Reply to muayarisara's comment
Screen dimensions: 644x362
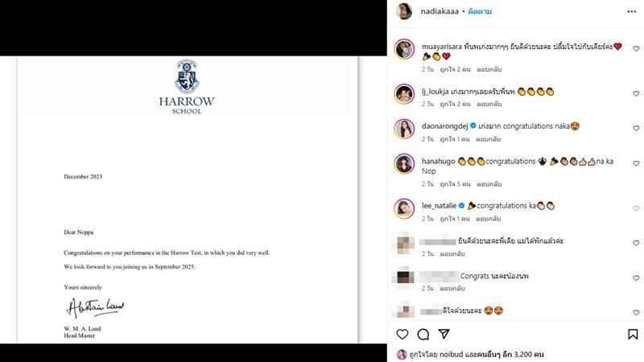click(x=489, y=69)
